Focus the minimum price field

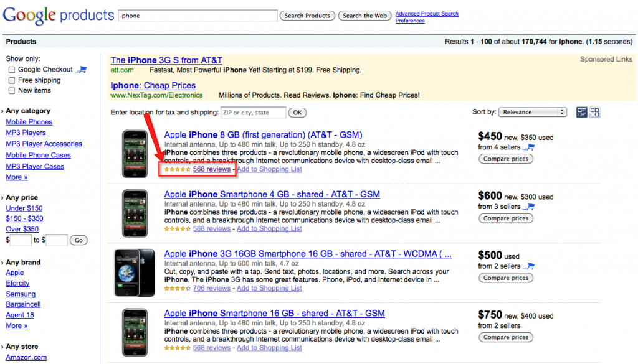(21, 240)
